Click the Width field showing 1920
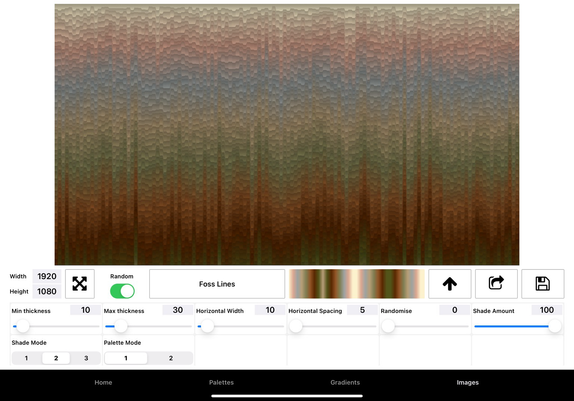Viewport: 574px width, 401px height. pos(47,276)
